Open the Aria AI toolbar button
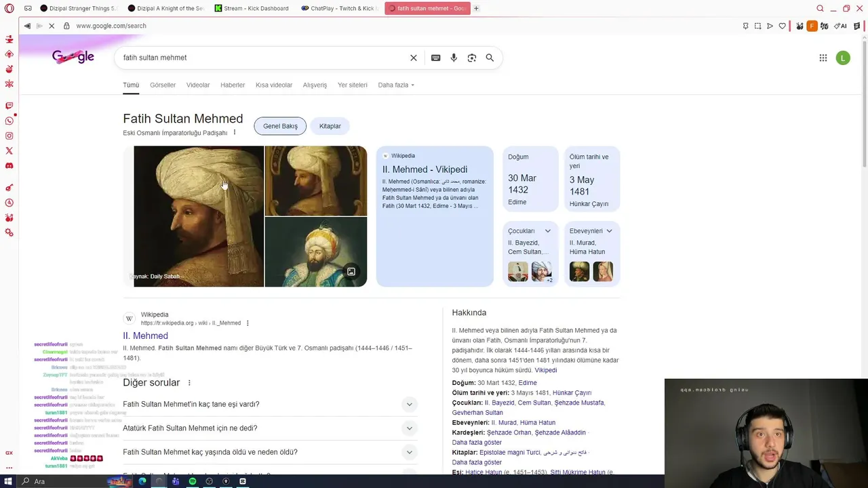 pos(840,26)
